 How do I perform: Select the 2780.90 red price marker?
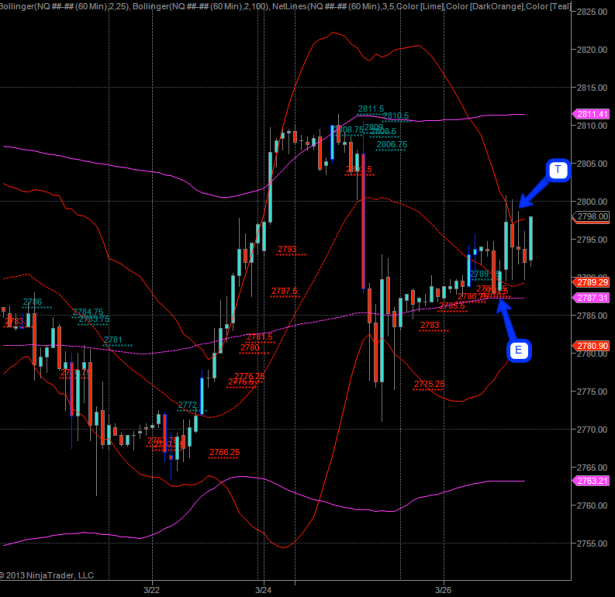tap(592, 347)
